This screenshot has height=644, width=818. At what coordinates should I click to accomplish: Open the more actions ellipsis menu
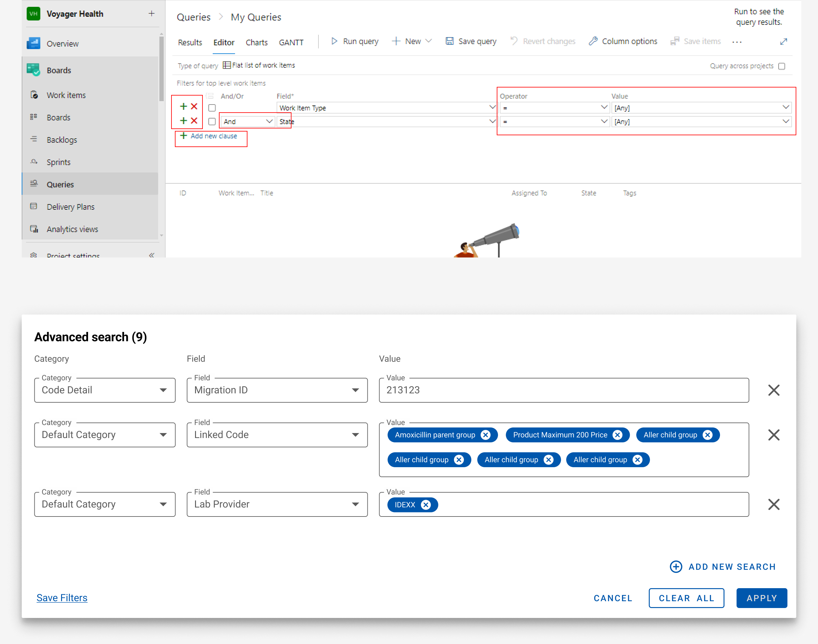[x=737, y=42]
